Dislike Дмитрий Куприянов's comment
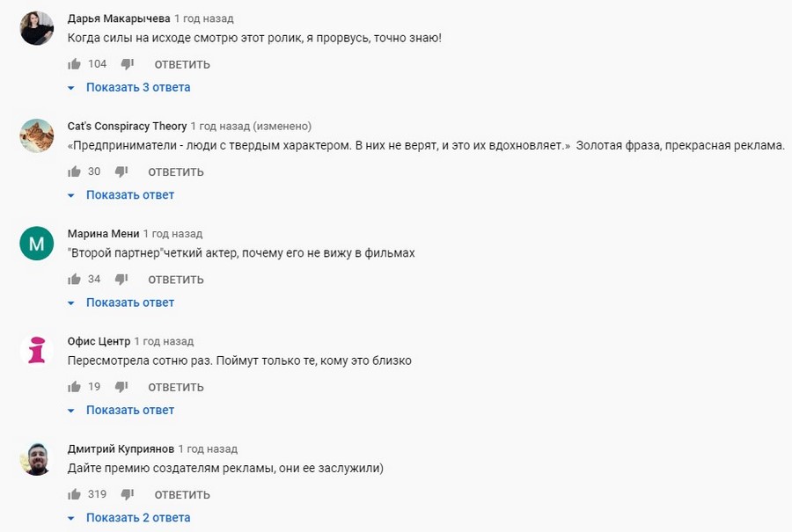Viewport: 792px width, 532px height. coord(127,494)
